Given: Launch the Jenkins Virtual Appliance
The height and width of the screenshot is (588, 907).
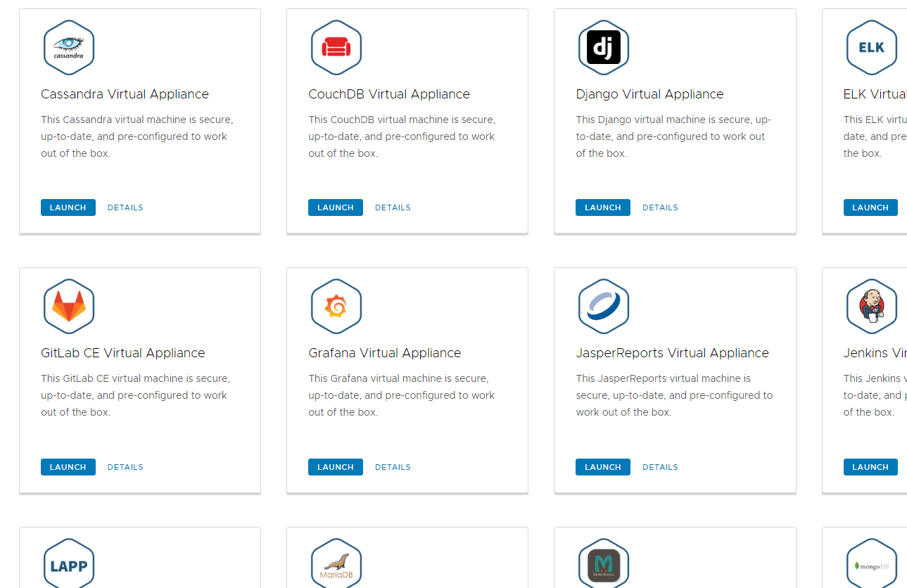Looking at the screenshot, I should (x=870, y=467).
